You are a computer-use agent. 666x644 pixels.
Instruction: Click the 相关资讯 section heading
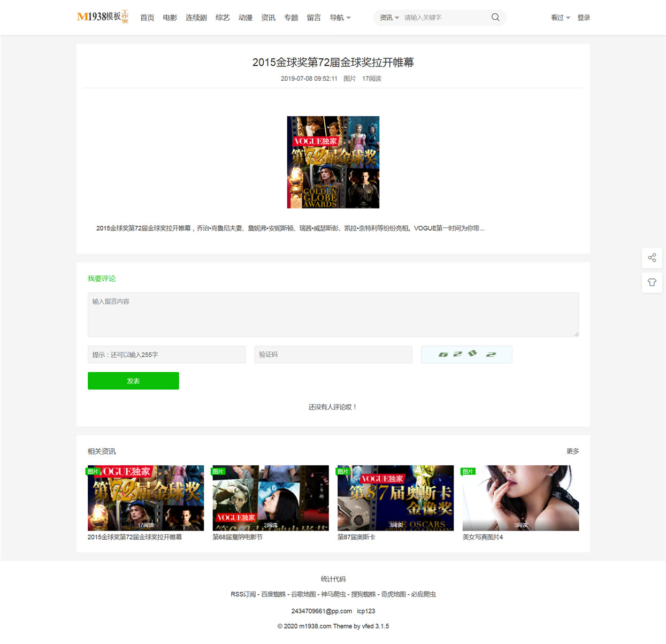(102, 451)
